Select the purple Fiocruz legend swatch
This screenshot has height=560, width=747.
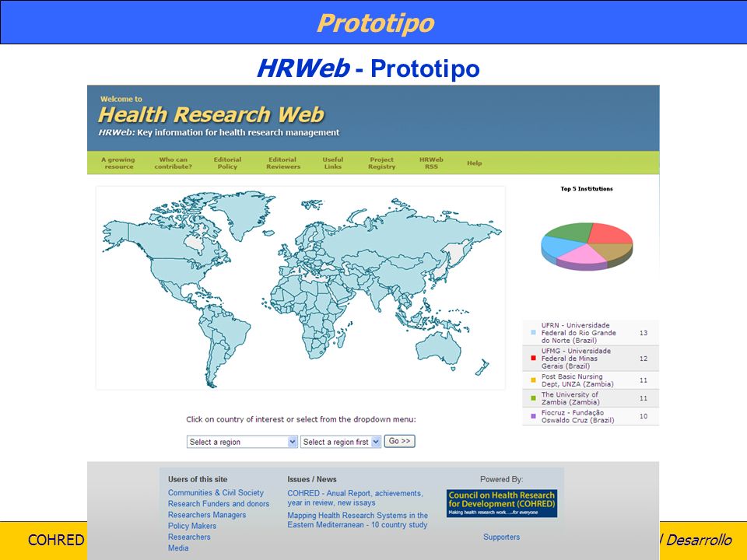coord(533,416)
